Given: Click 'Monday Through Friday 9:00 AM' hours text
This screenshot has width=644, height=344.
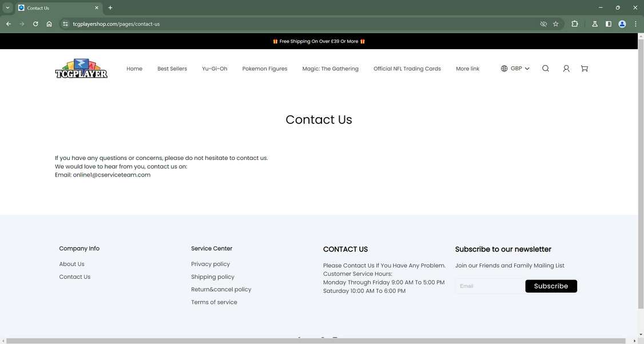Looking at the screenshot, I should pyautogui.click(x=384, y=282).
